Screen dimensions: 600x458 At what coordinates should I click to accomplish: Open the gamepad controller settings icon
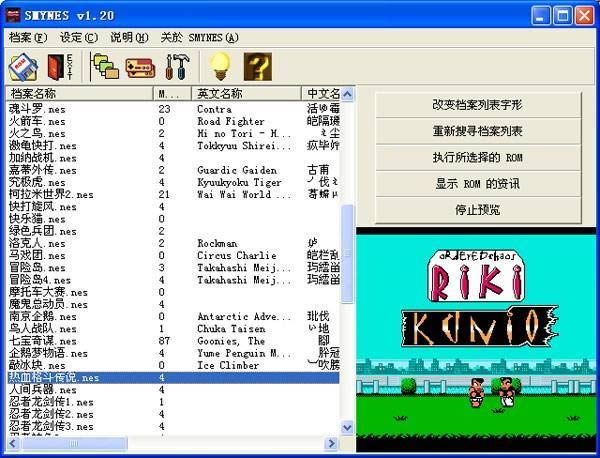click(140, 68)
